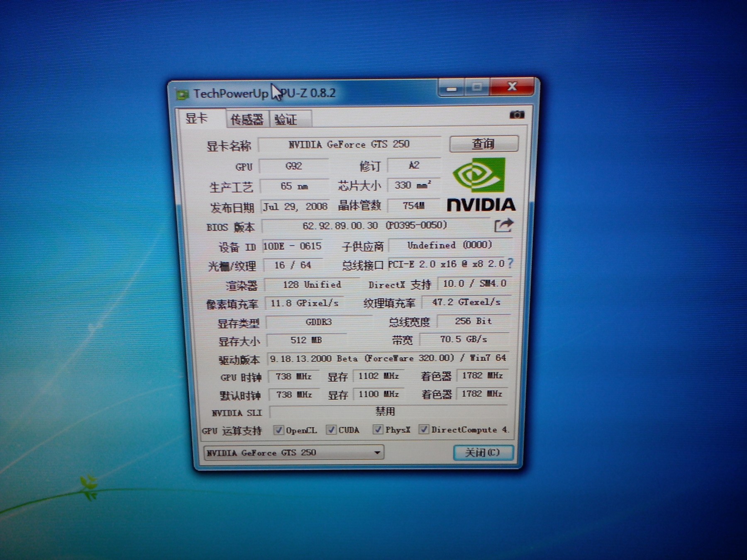Image resolution: width=747 pixels, height=560 pixels.
Task: Click the G92 GPU field
Action: 294,166
